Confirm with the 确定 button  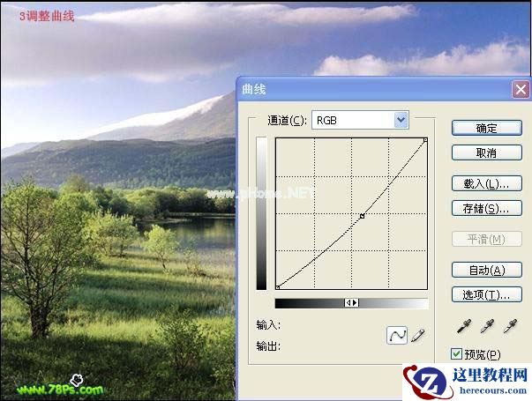click(486, 128)
